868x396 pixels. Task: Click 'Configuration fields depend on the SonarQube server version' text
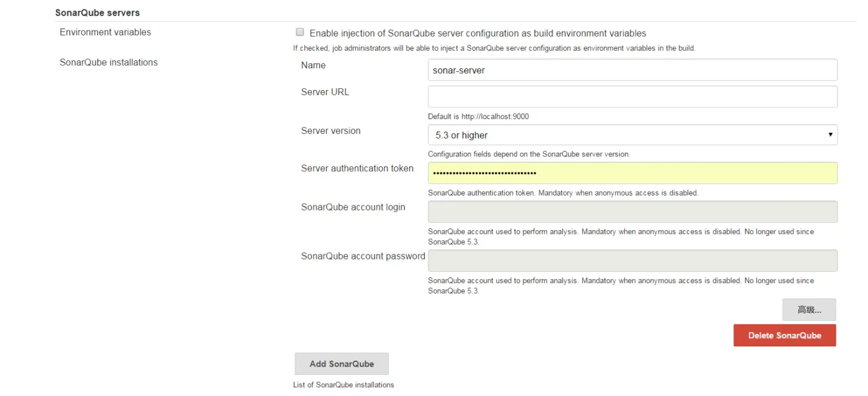[x=528, y=154]
